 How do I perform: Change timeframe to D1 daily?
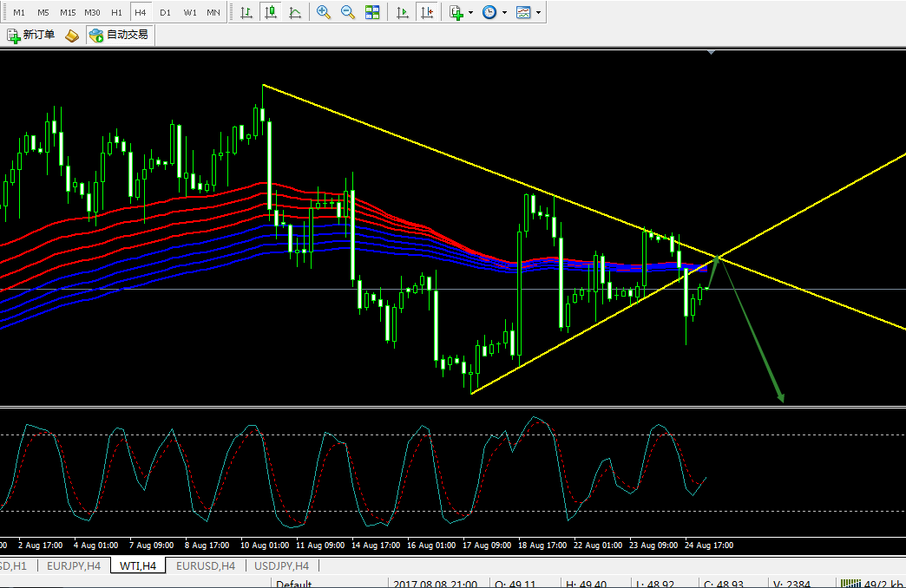click(x=165, y=12)
